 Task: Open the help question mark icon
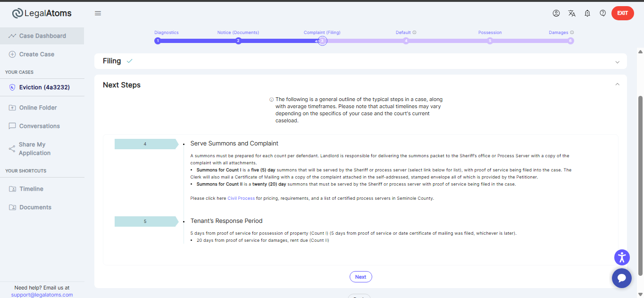coord(603,13)
